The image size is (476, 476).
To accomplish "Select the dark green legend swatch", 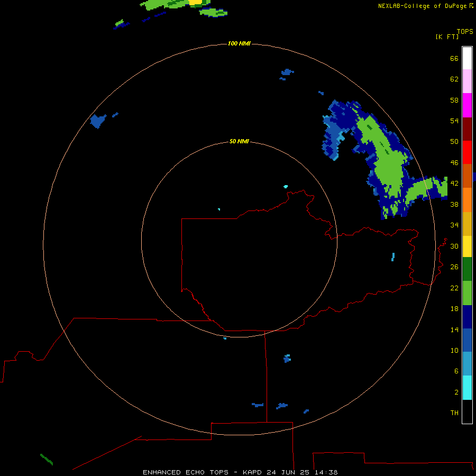I will (467, 269).
